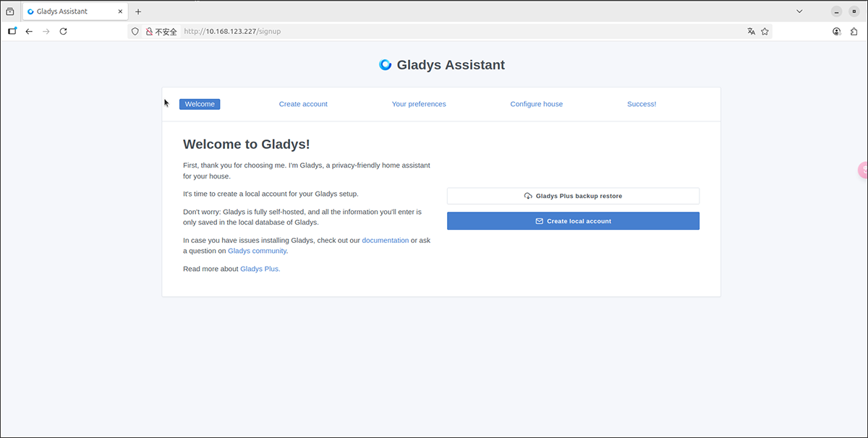Restore the browser window size
868x438 pixels.
[853, 12]
